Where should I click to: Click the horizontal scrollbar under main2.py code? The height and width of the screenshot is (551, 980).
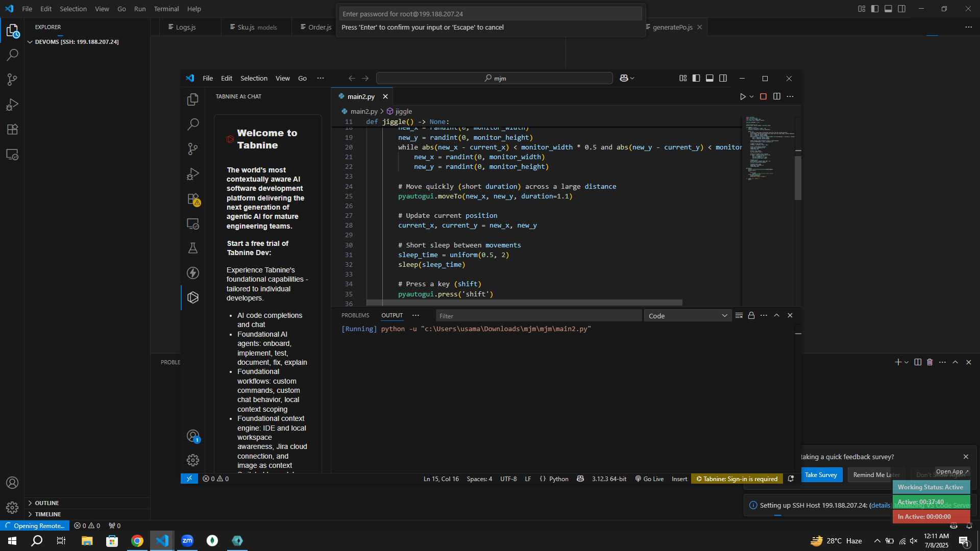click(x=524, y=303)
